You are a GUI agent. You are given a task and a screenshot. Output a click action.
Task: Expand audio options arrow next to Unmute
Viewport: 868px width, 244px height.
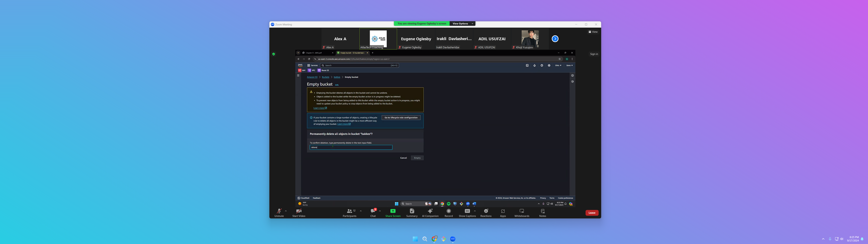point(286,211)
